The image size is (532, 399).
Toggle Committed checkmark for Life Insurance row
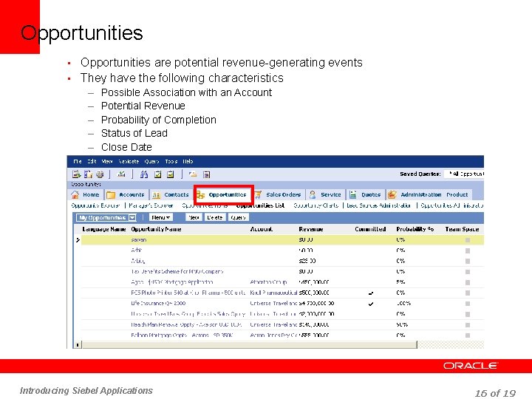coord(371,304)
